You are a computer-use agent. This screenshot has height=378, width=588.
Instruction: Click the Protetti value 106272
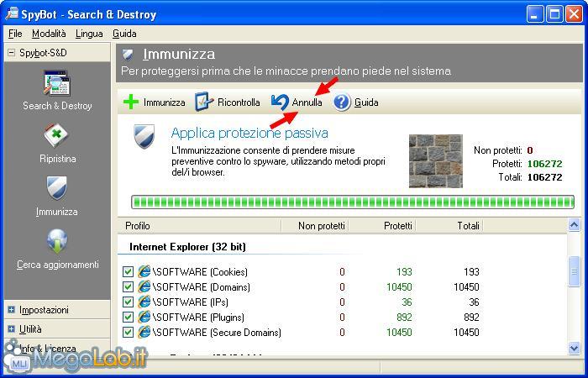click(545, 164)
